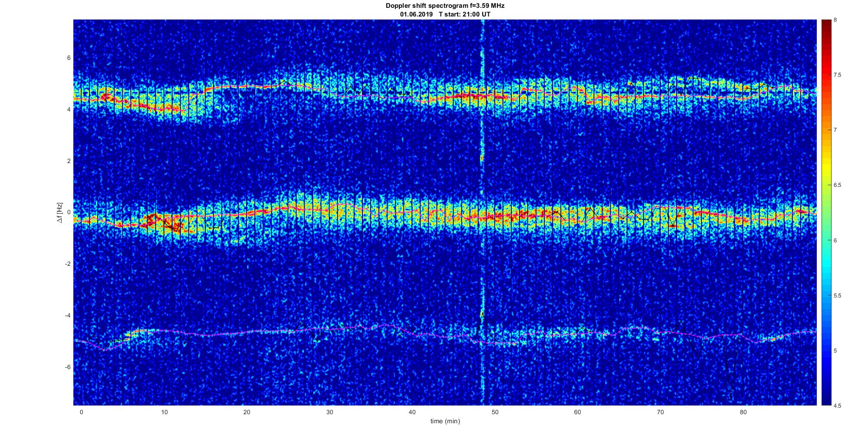Click y-axis tick label '-4'
The height and width of the screenshot is (435, 868).
[68, 316]
